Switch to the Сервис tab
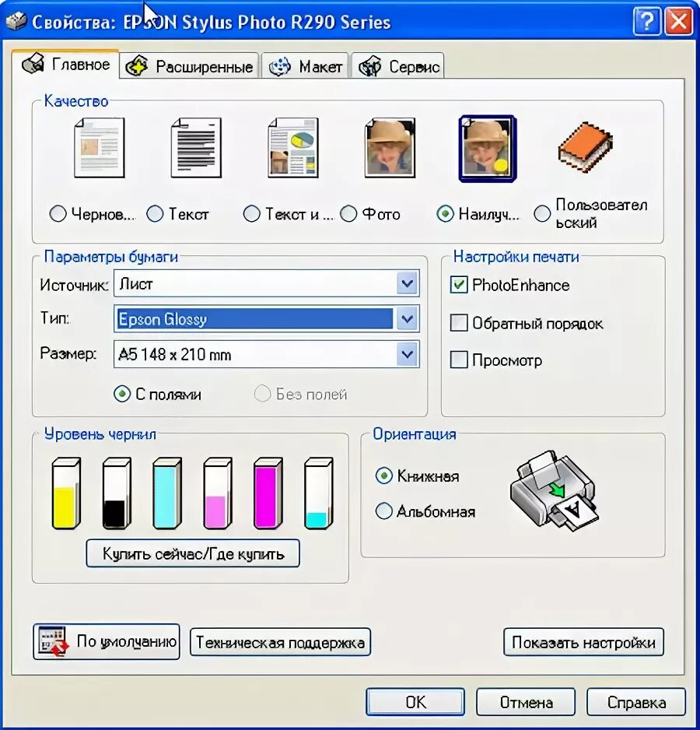 398,66
